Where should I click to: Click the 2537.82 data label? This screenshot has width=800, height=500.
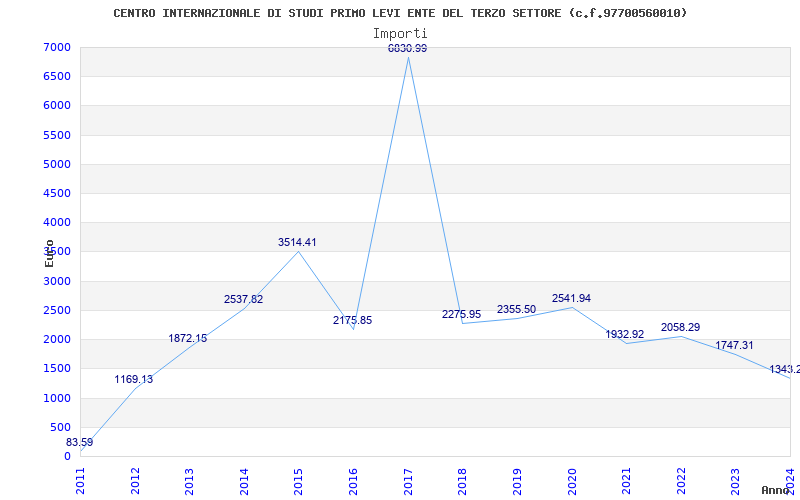[x=243, y=299]
